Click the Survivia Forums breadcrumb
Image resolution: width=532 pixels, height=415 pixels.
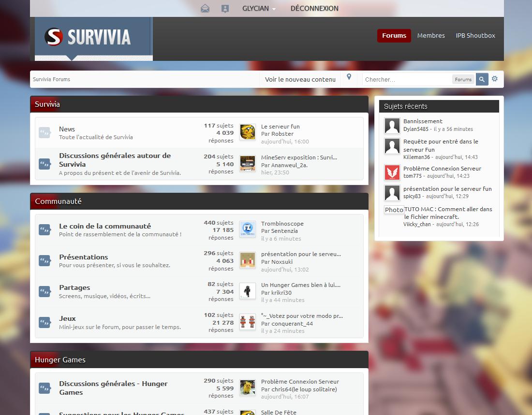(x=52, y=79)
